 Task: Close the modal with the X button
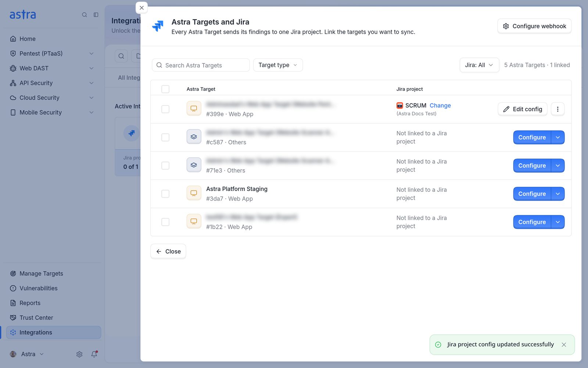(x=141, y=8)
